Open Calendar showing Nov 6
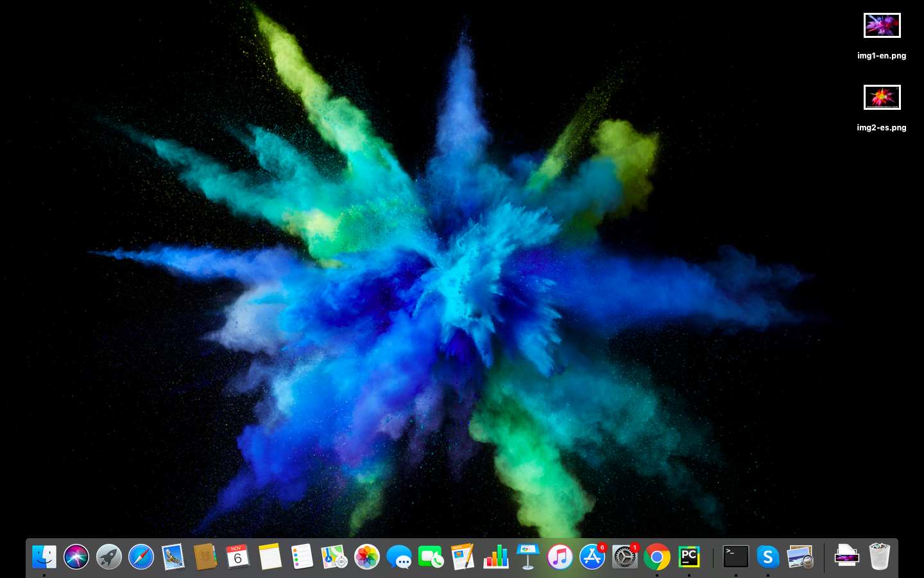This screenshot has width=924, height=578. coord(237,557)
